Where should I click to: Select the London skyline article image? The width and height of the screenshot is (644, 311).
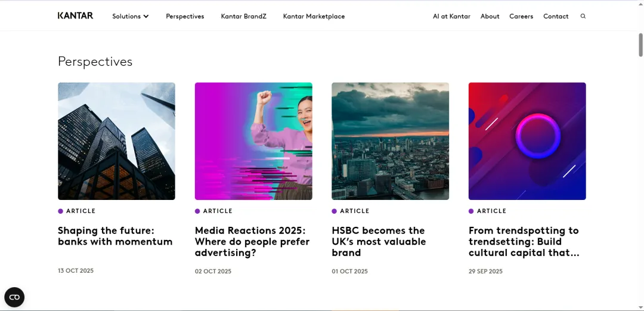(x=390, y=141)
